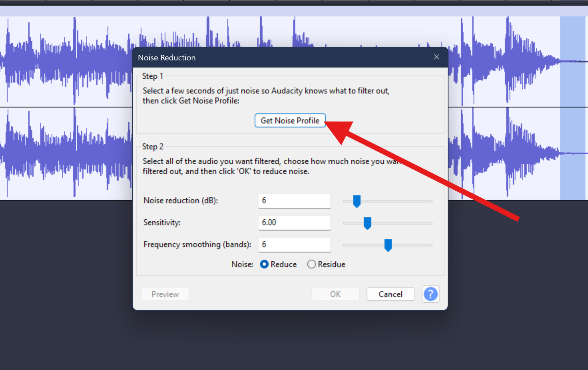Click the Frequency smoothing bands field
The height and width of the screenshot is (370, 588).
tap(294, 244)
